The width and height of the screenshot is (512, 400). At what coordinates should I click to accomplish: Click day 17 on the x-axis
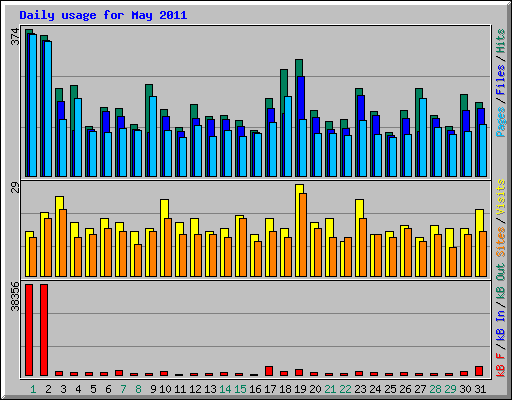270,389
